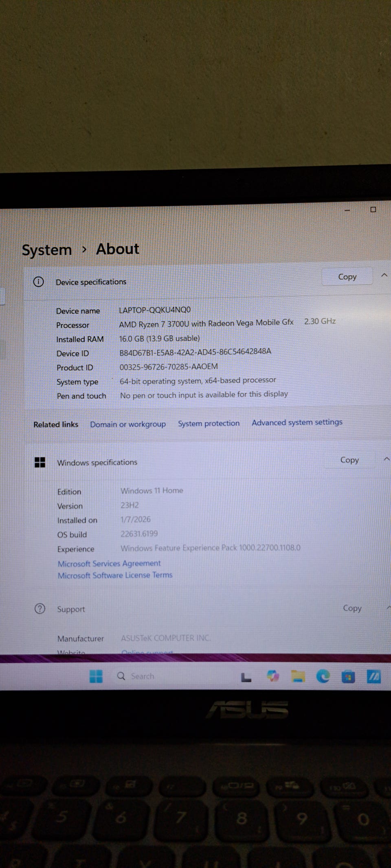The height and width of the screenshot is (868, 391).
Task: Go back to System breadcrumb
Action: [x=47, y=250]
